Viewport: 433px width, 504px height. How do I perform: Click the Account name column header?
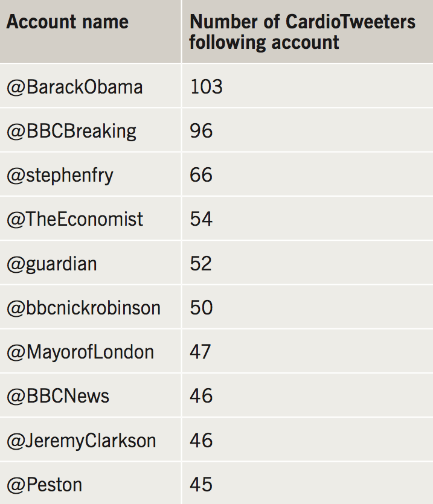[x=67, y=23]
